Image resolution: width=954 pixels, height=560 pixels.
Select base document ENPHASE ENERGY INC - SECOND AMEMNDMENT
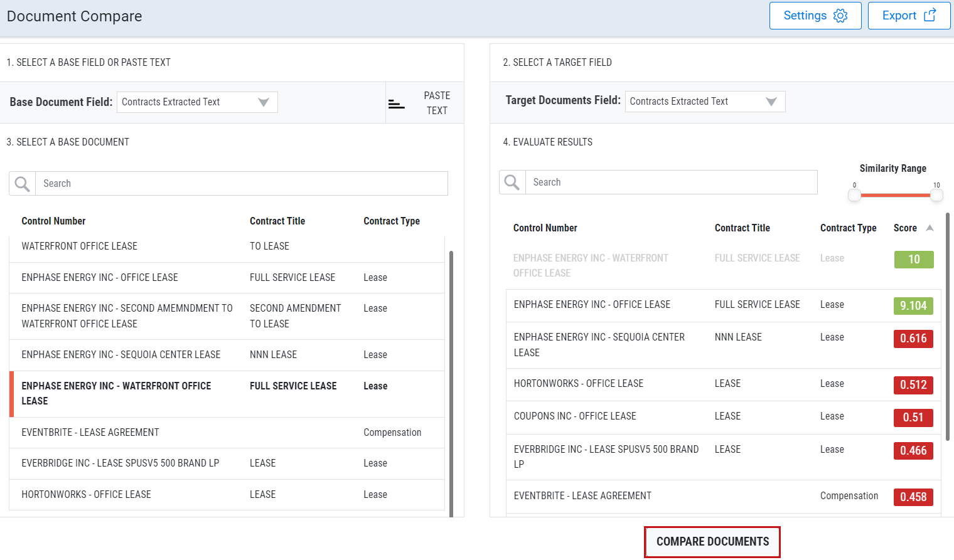(227, 317)
